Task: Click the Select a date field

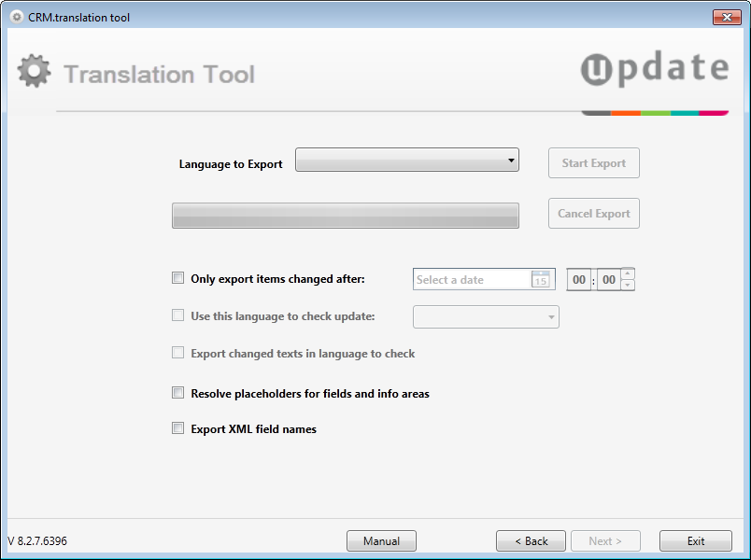Action: point(472,279)
